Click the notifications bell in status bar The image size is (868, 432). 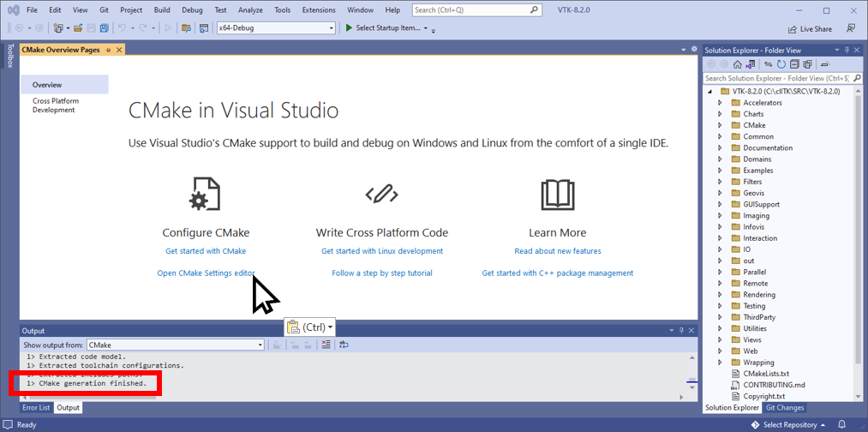[x=842, y=425]
